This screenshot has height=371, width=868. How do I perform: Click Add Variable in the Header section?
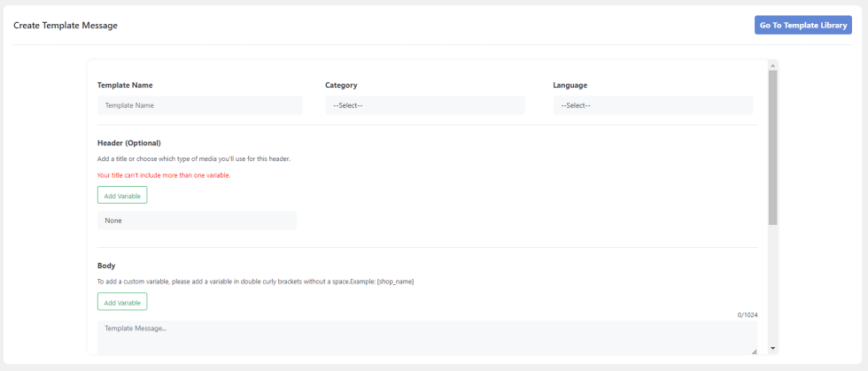(122, 195)
